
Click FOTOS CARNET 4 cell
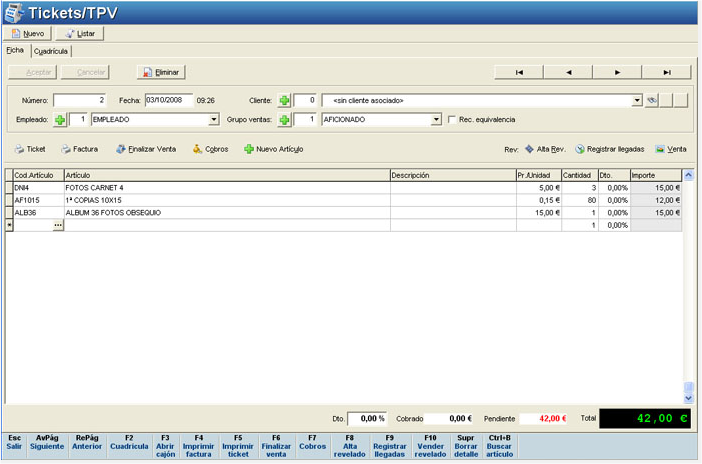click(x=227, y=188)
